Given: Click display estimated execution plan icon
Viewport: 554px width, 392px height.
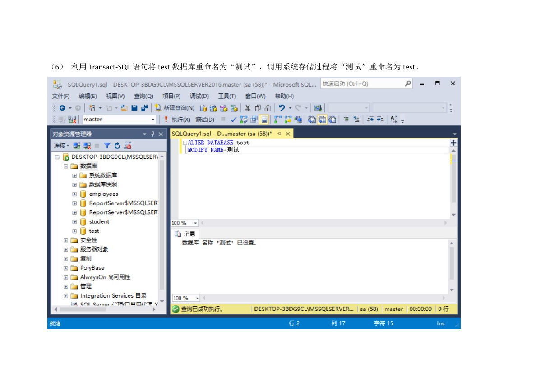Looking at the screenshot, I should (x=244, y=120).
